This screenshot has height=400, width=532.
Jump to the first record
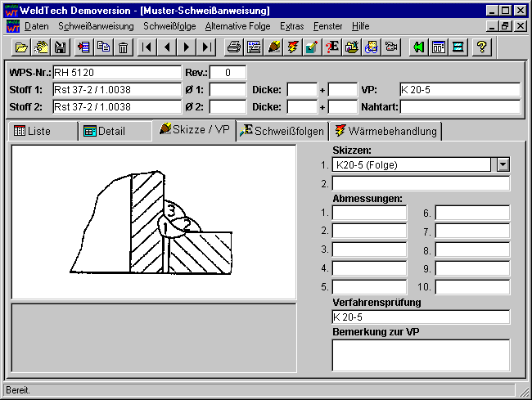pyautogui.click(x=147, y=47)
